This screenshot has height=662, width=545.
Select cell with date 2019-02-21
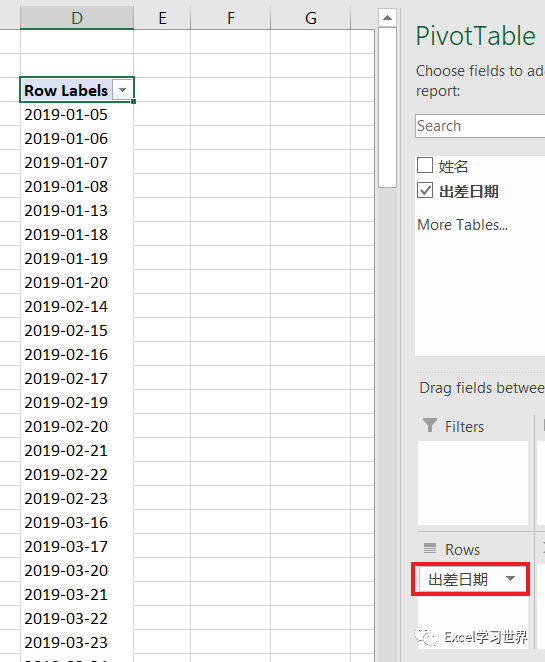coord(77,450)
